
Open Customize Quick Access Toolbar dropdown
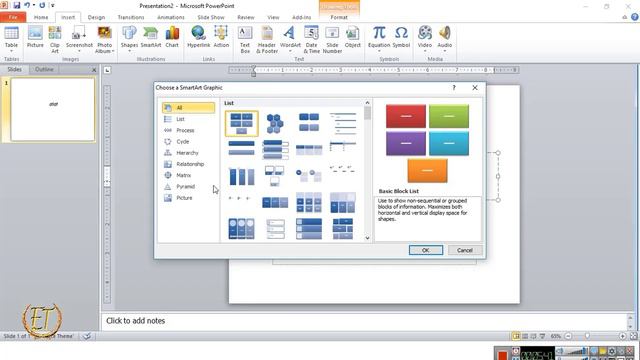tap(52, 6)
